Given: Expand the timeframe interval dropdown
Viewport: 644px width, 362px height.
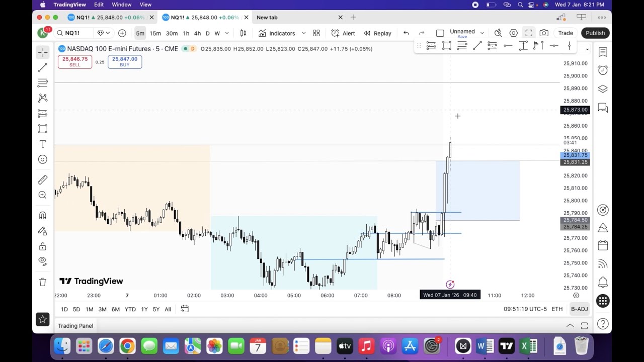Looking at the screenshot, I should (227, 33).
